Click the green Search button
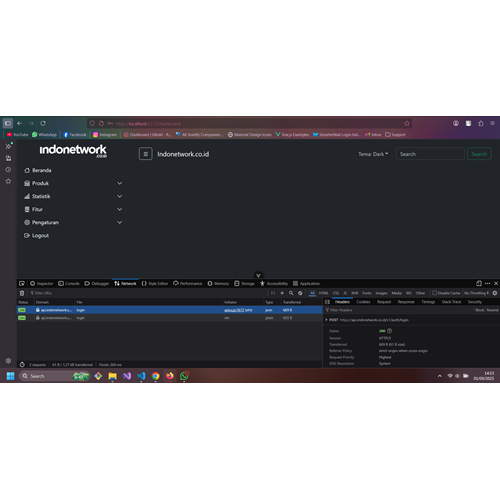 [x=479, y=154]
